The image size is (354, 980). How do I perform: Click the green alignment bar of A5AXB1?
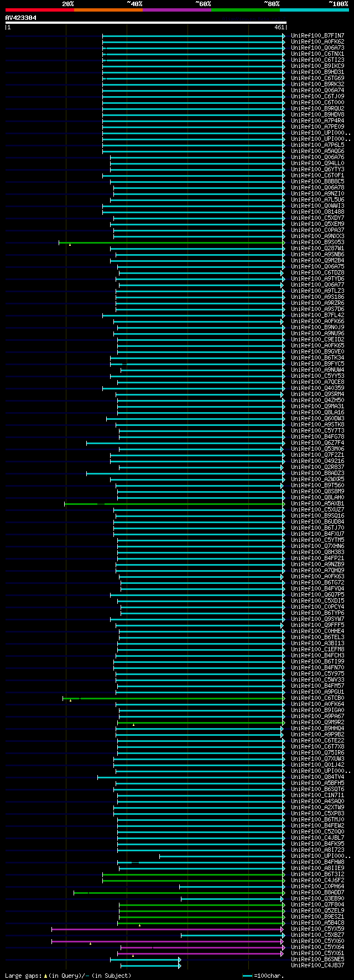[174, 504]
